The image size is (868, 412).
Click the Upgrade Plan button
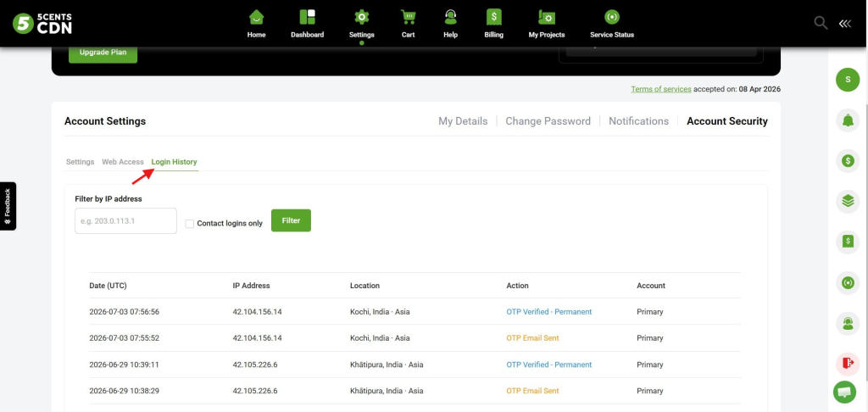[103, 53]
